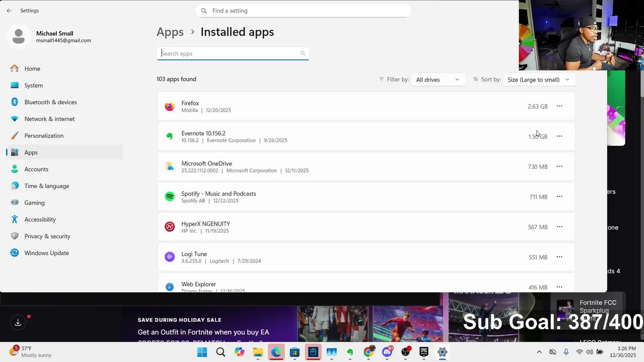Open the Home settings page
This screenshot has height=362, width=644.
64,68
